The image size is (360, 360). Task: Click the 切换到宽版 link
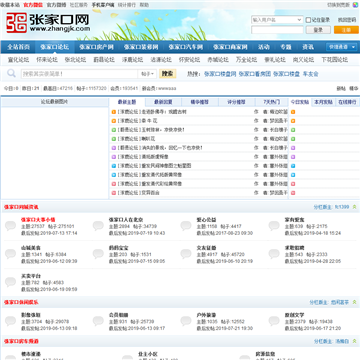pos(338,5)
